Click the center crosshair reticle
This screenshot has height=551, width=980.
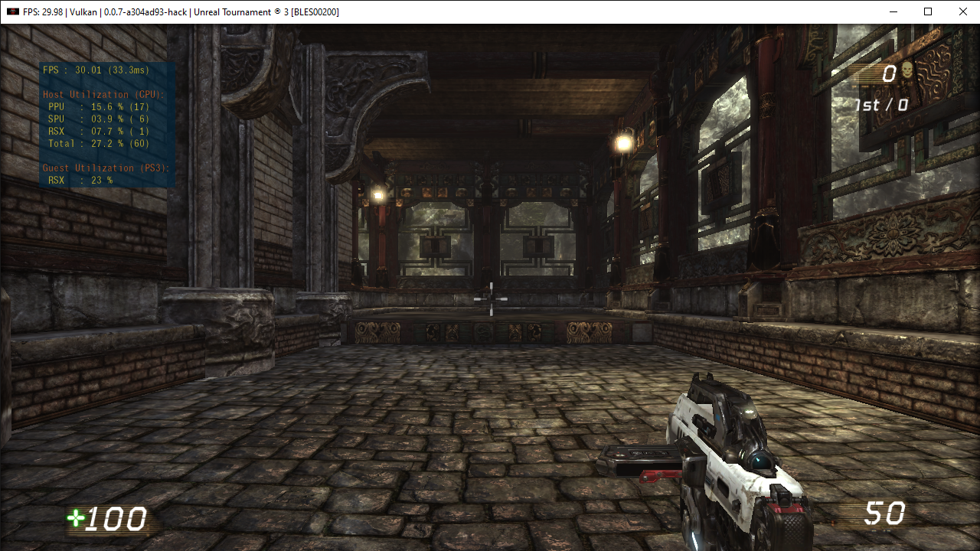tap(490, 298)
